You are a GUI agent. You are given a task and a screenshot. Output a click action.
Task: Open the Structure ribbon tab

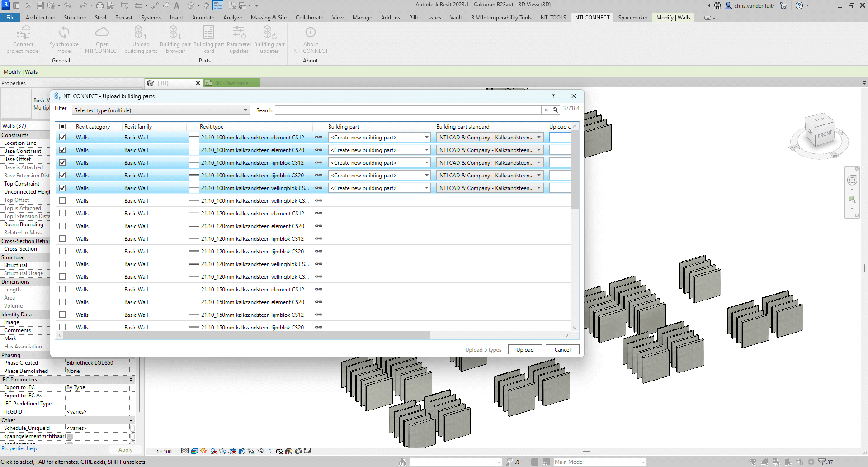pyautogui.click(x=75, y=18)
